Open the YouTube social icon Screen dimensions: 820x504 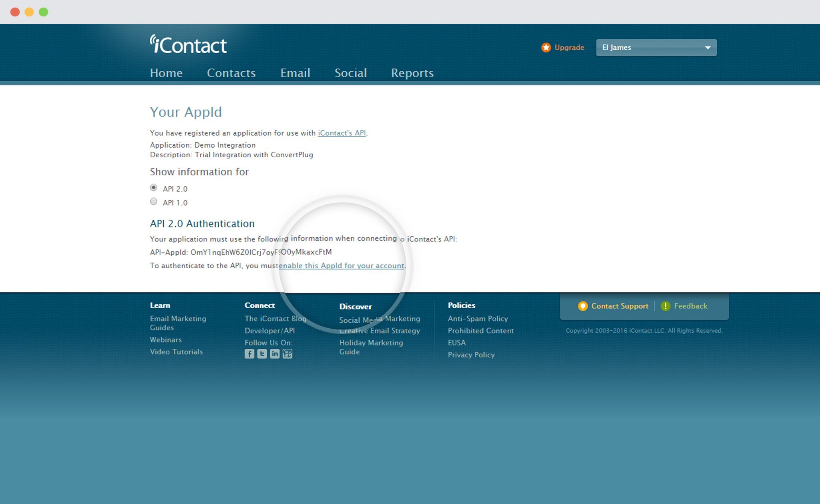click(287, 354)
